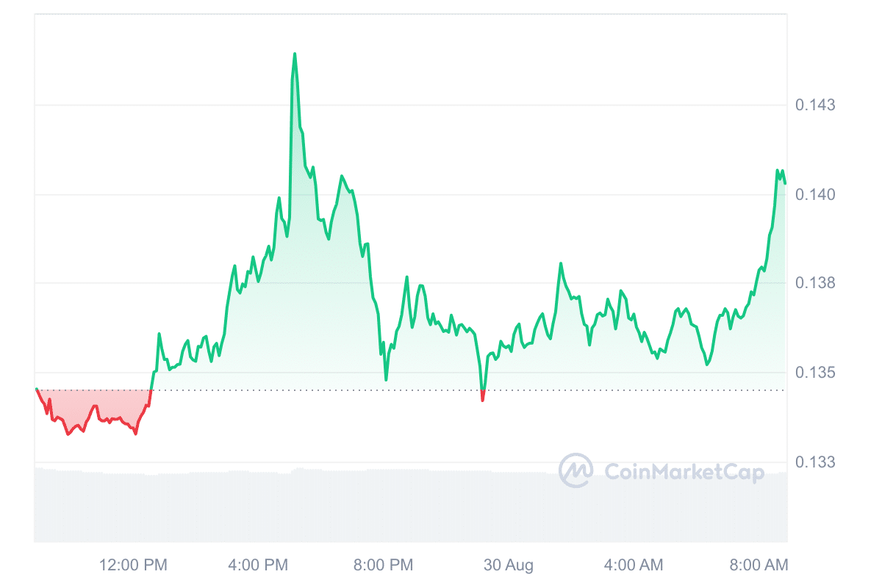Click the 0.135 price axis label
The width and height of the screenshot is (882, 588).
[815, 373]
